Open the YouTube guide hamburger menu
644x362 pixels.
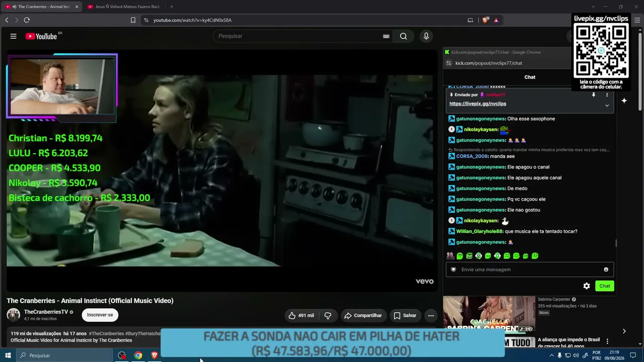[14, 36]
